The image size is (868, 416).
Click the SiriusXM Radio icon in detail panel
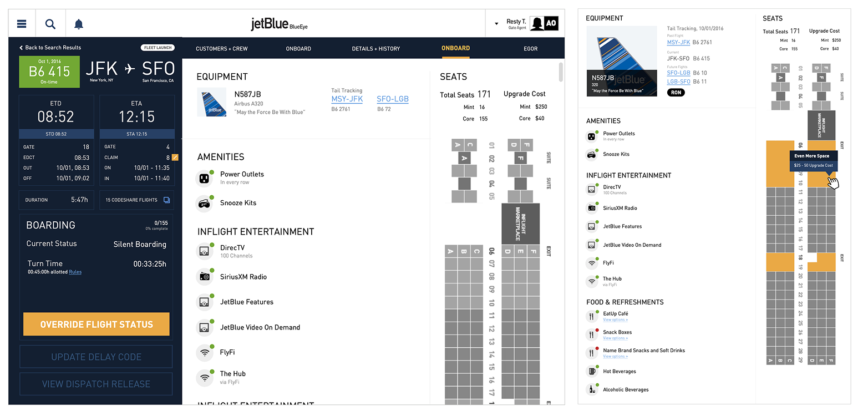point(592,208)
